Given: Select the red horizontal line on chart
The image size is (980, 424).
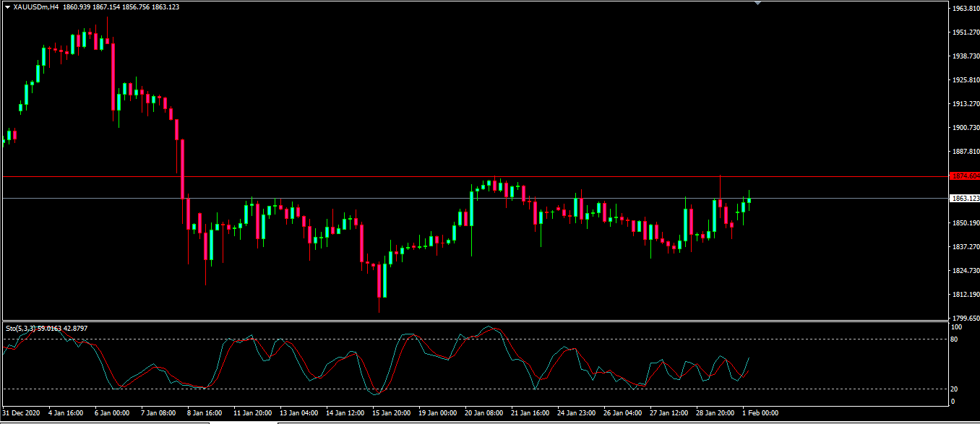Looking at the screenshot, I should [361, 176].
